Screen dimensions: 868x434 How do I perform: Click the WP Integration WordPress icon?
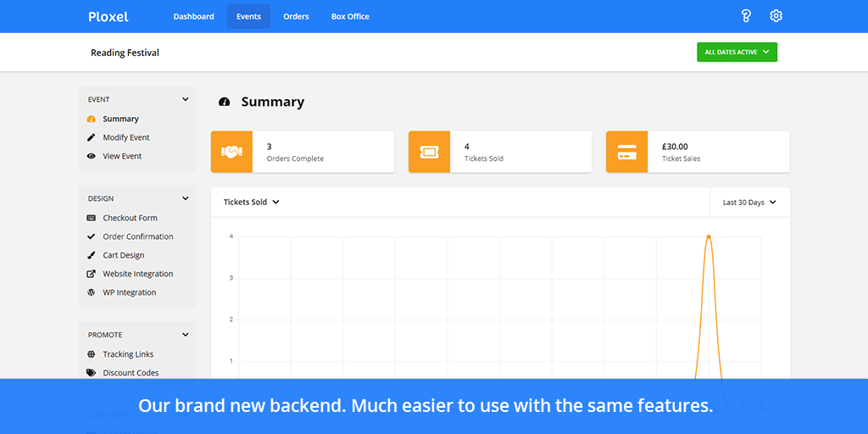pyautogui.click(x=92, y=292)
